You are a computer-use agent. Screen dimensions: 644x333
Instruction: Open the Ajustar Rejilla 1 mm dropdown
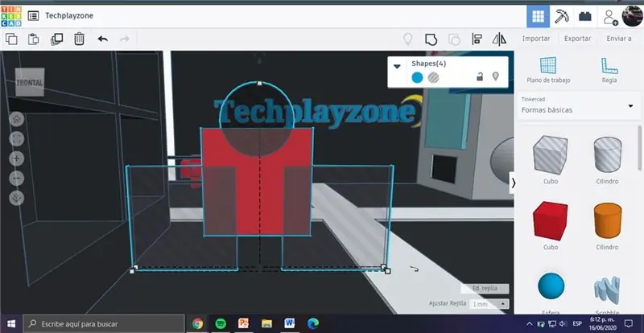489,304
